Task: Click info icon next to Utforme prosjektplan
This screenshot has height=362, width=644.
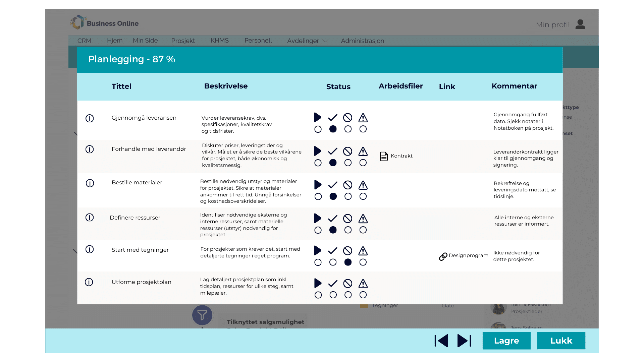Action: tap(89, 282)
